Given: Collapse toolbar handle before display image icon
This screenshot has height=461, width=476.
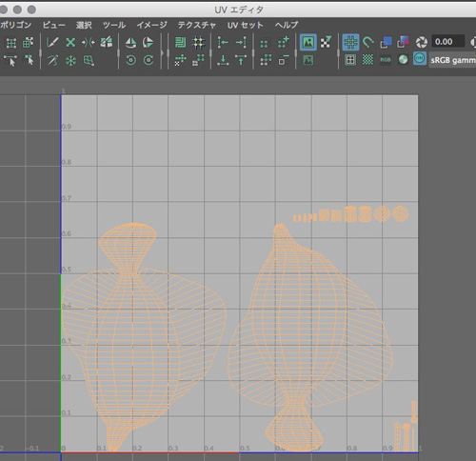Looking at the screenshot, I should tap(296, 51).
